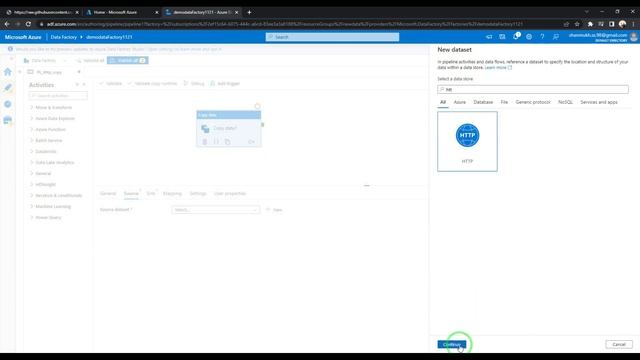Open the Learn more link

(x=498, y=67)
